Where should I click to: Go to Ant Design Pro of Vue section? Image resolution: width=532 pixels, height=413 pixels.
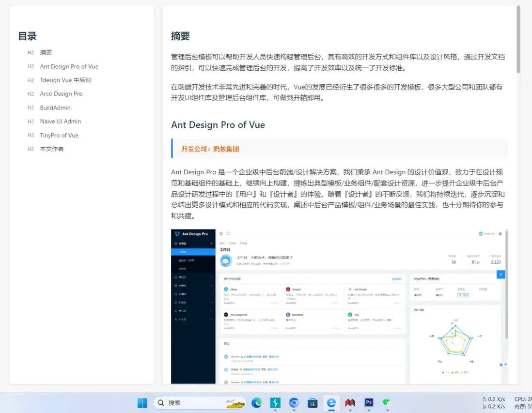click(x=69, y=66)
